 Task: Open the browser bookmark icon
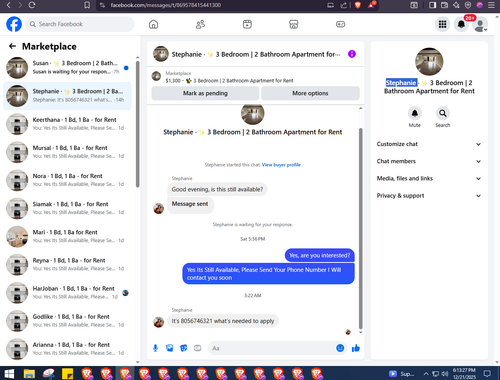(x=87, y=5)
